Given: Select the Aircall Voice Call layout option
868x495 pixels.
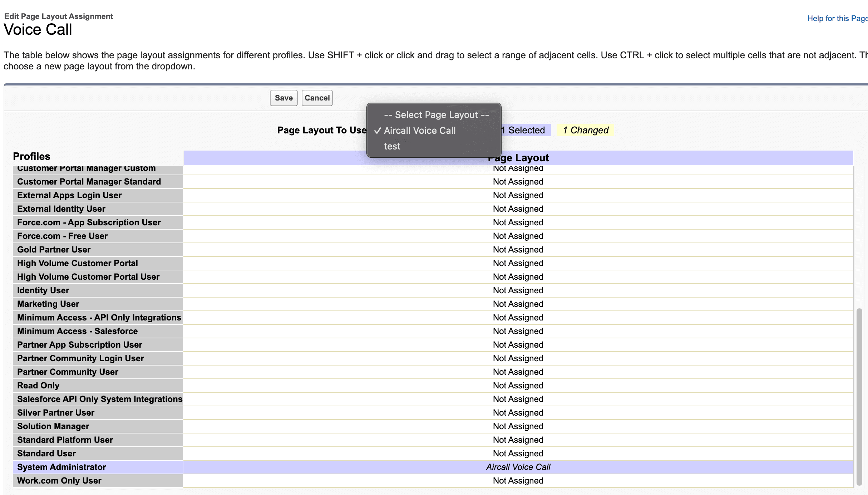Looking at the screenshot, I should pyautogui.click(x=419, y=130).
